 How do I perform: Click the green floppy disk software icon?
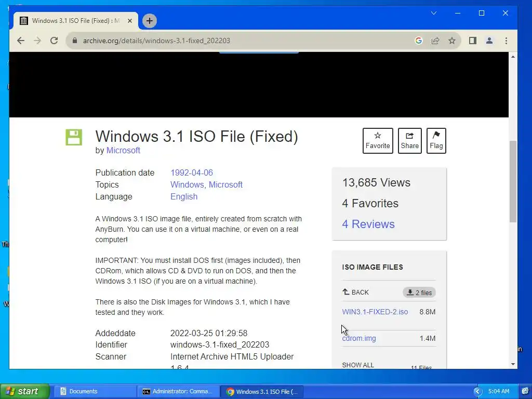click(x=74, y=137)
